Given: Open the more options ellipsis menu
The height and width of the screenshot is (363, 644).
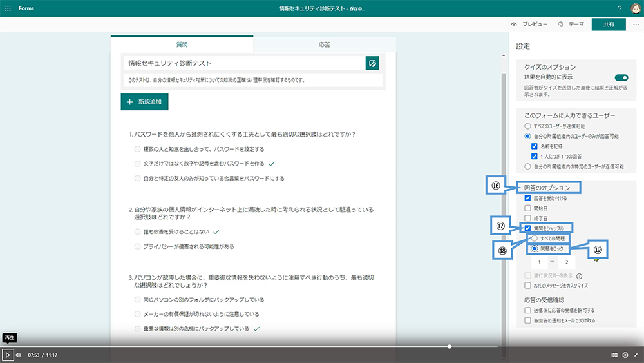Looking at the screenshot, I should point(636,25).
